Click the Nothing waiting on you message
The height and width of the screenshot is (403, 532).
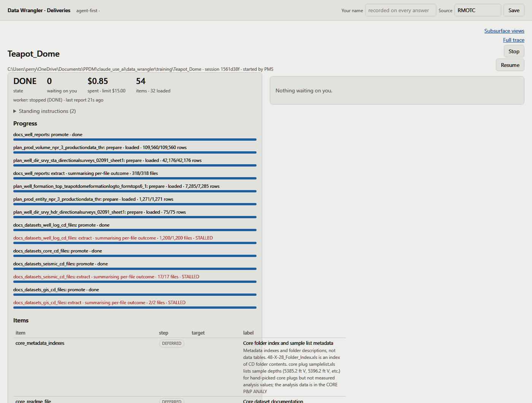coord(304,90)
